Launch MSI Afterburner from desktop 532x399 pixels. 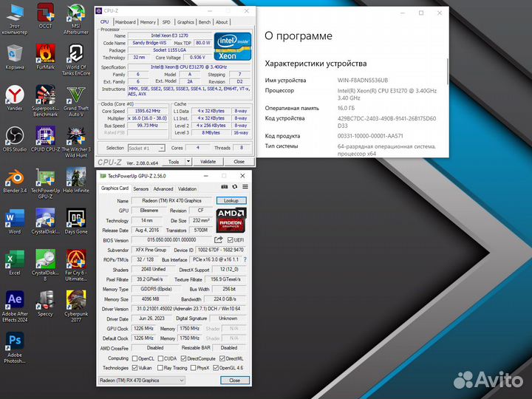click(76, 19)
